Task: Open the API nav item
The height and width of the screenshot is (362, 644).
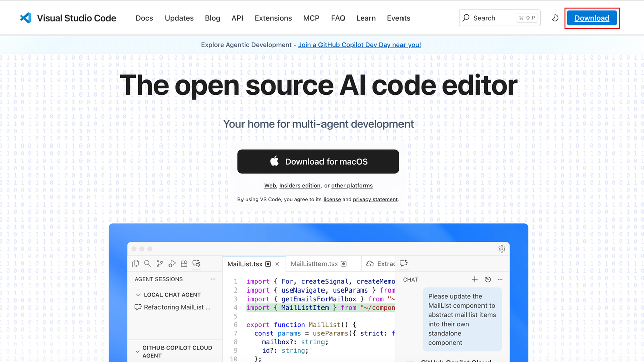Action: (237, 18)
